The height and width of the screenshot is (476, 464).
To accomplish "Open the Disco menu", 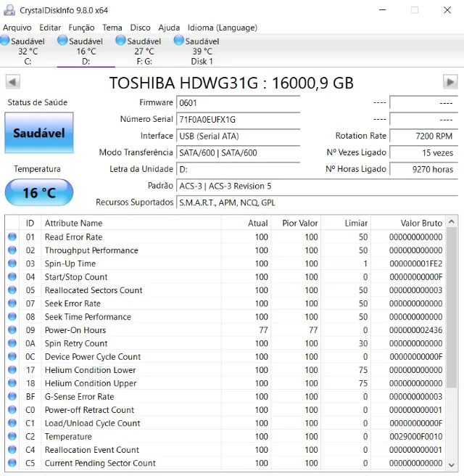I will tap(140, 28).
